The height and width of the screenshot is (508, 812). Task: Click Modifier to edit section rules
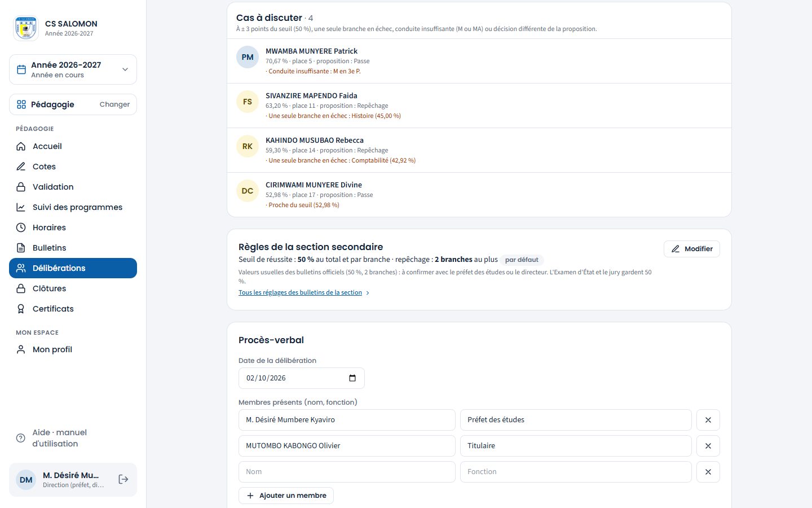[x=692, y=249]
